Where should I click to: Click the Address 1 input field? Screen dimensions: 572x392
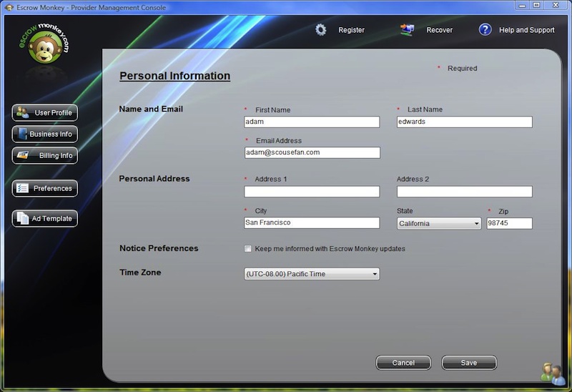312,192
